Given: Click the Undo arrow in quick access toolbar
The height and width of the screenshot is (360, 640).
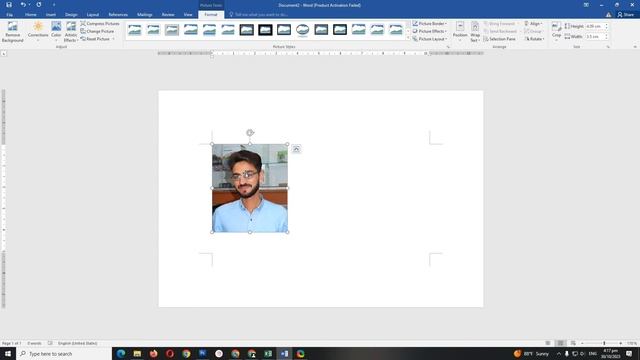Looking at the screenshot, I should pos(23,5).
